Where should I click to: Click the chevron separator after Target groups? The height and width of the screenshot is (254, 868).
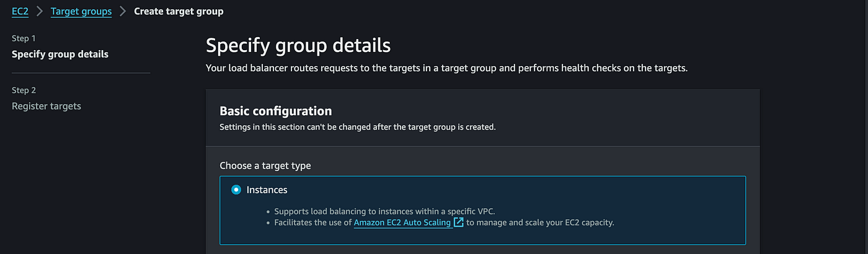123,11
